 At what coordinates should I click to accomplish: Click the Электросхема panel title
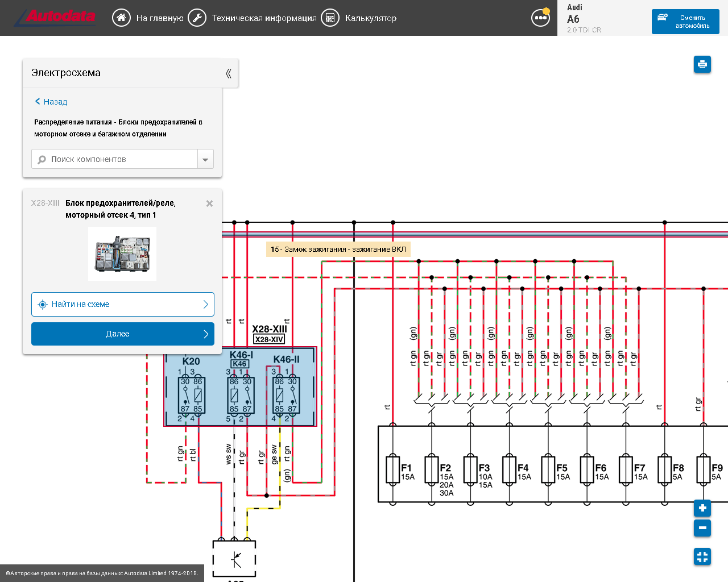(66, 73)
